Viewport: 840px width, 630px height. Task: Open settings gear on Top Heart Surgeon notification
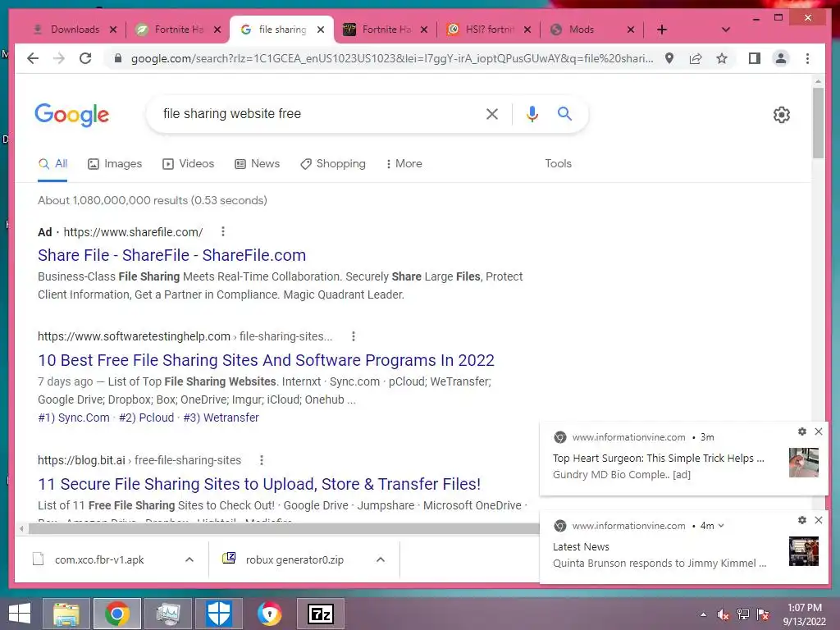pos(802,431)
